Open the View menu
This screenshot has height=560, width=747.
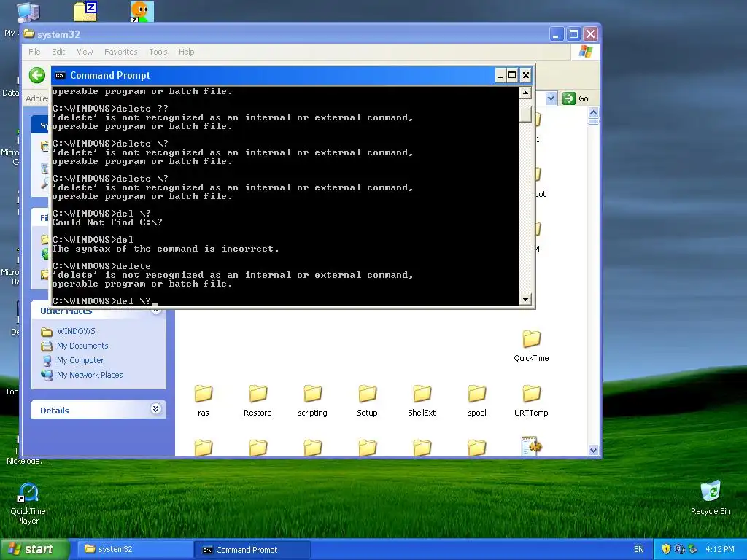coord(85,52)
